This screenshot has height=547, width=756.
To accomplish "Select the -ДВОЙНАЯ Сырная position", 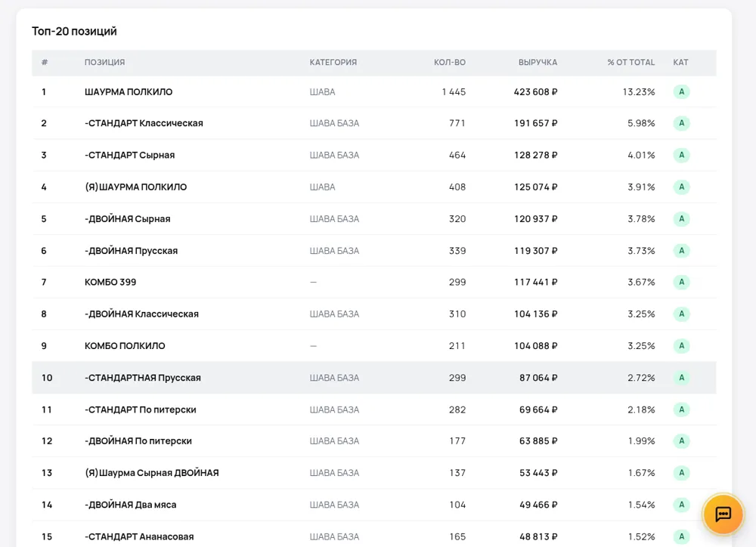I will pyautogui.click(x=127, y=219).
